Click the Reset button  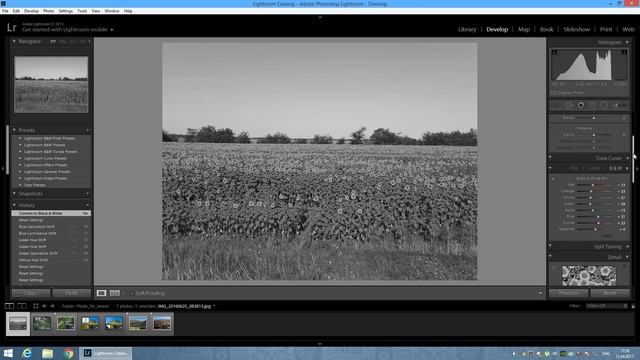610,293
